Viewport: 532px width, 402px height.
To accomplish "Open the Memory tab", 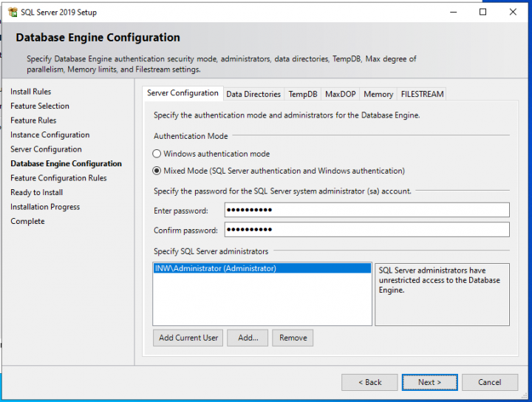I will click(x=378, y=94).
